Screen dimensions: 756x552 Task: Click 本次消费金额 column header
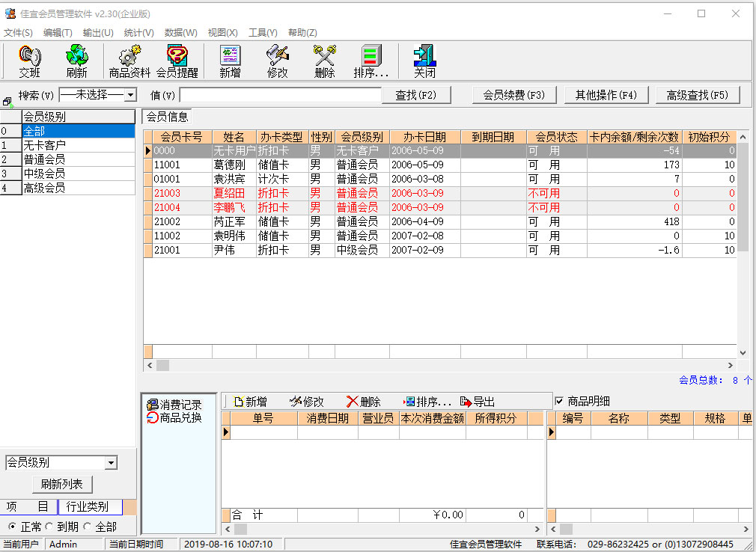click(x=433, y=418)
